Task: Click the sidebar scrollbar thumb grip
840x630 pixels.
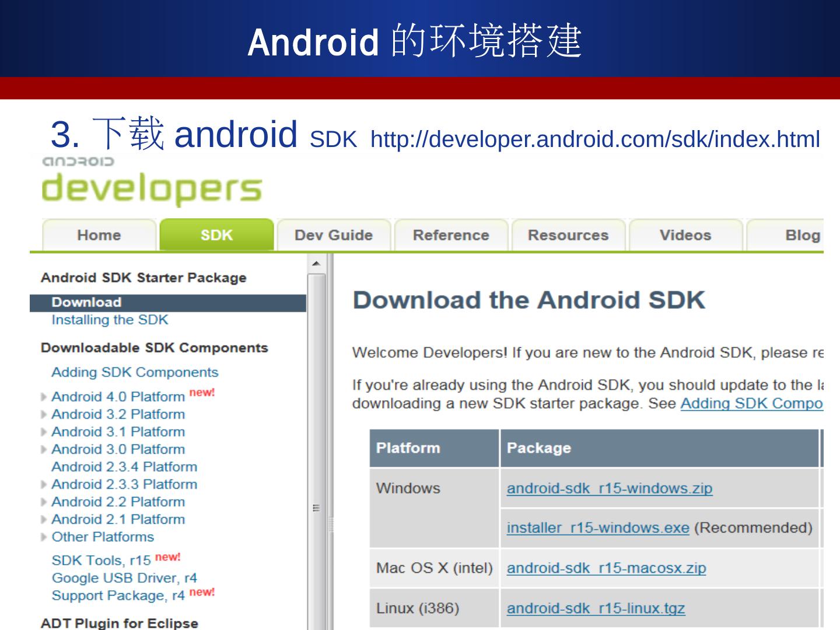Action: click(x=316, y=508)
